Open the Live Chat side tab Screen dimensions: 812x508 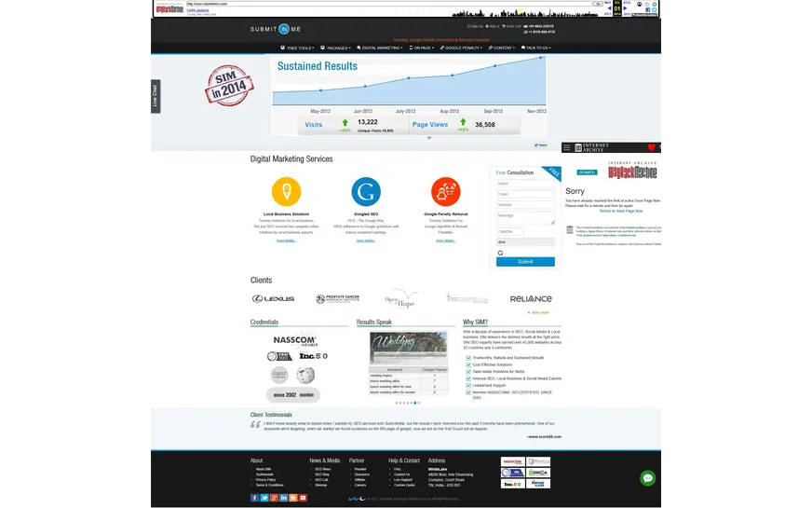tap(156, 96)
